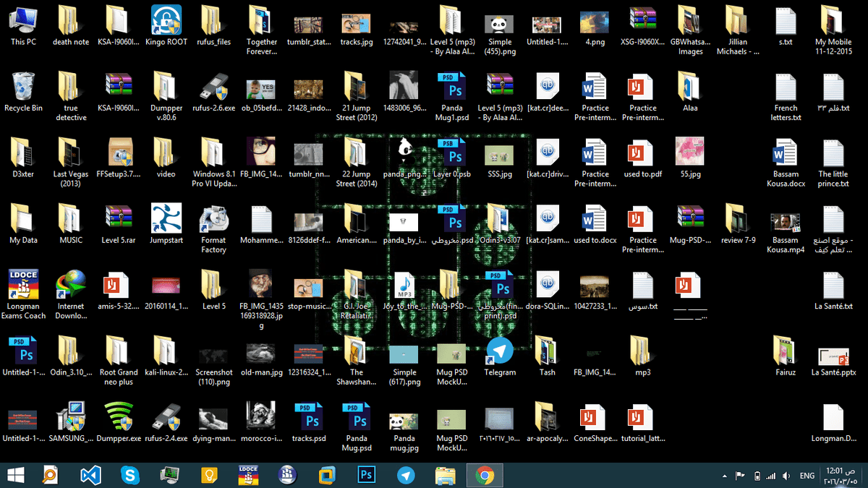
Task: Open Dumpper v.80.6
Action: pyautogui.click(x=166, y=88)
